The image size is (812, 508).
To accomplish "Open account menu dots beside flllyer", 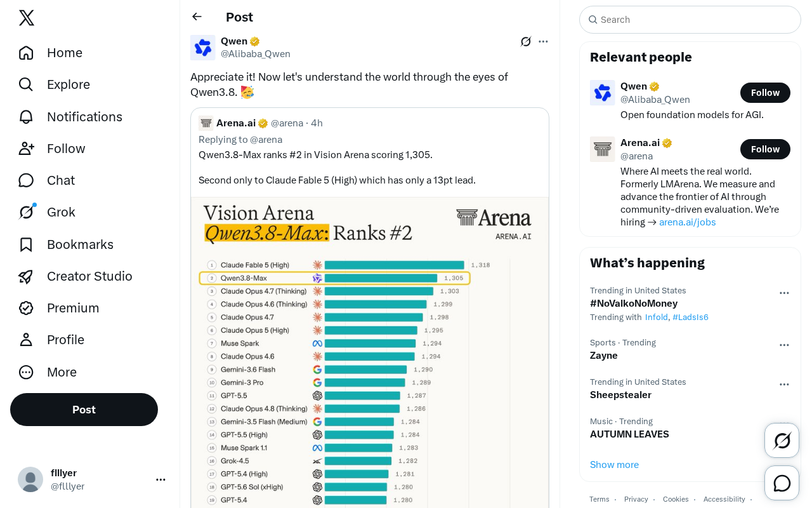I will [x=160, y=479].
